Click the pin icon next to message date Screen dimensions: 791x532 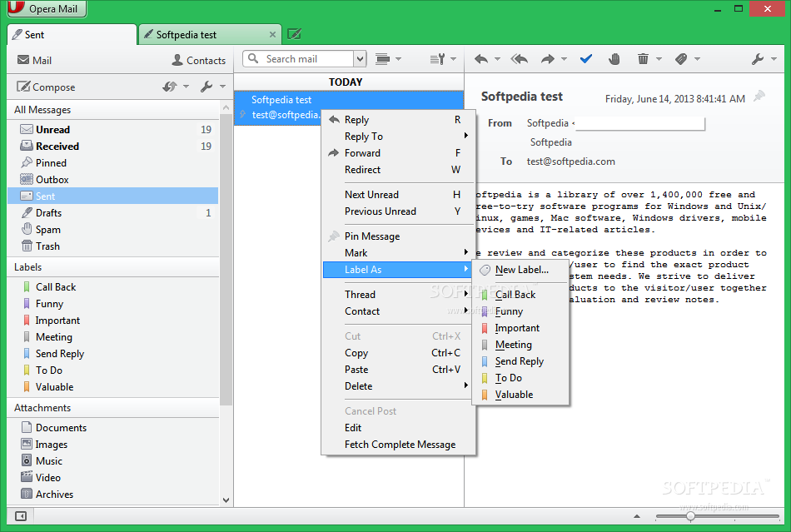759,97
